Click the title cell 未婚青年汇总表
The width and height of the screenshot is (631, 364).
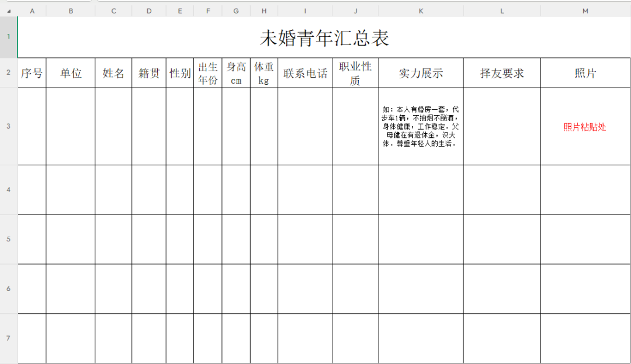click(x=324, y=37)
